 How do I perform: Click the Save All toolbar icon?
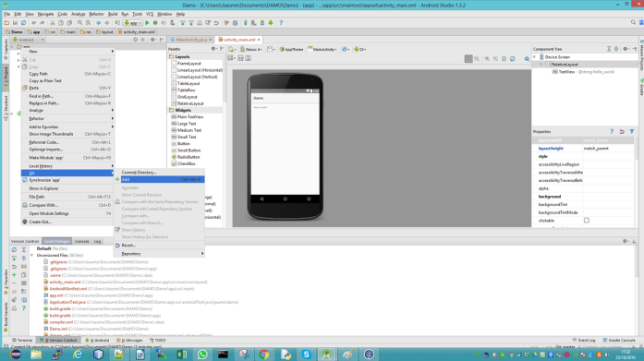point(15,23)
